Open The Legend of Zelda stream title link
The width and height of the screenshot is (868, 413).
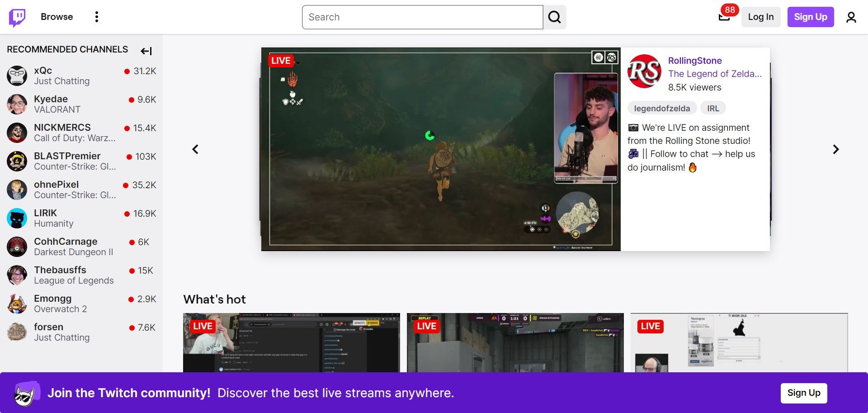pos(715,74)
